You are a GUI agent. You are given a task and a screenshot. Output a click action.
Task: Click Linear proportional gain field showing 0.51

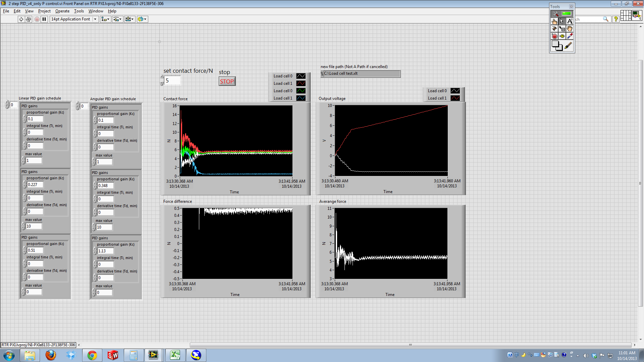coord(35,250)
